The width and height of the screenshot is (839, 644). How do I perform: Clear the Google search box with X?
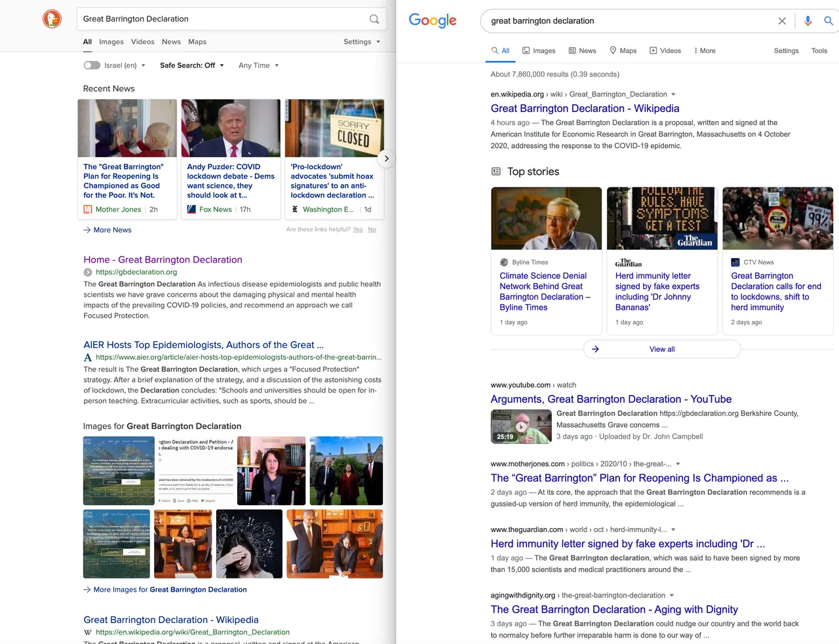pyautogui.click(x=782, y=21)
